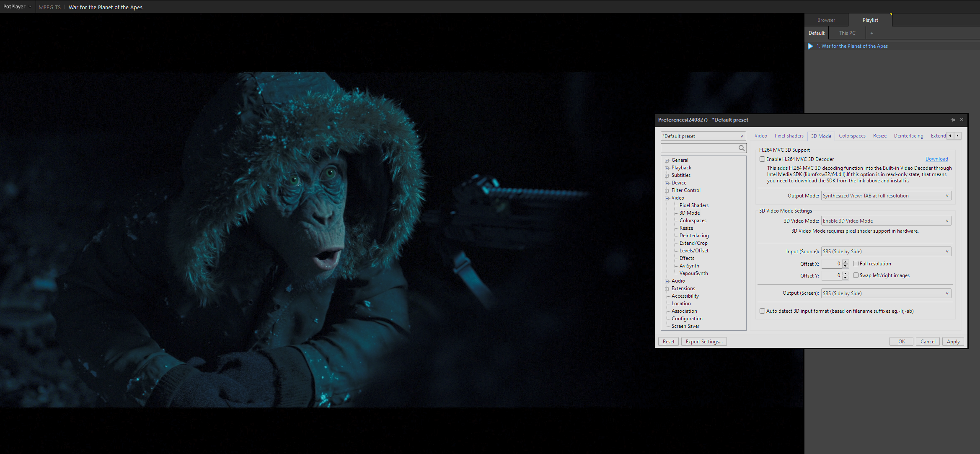Screen dimensions: 980x454
Task: Expand the Extensions tree node
Action: pos(667,289)
